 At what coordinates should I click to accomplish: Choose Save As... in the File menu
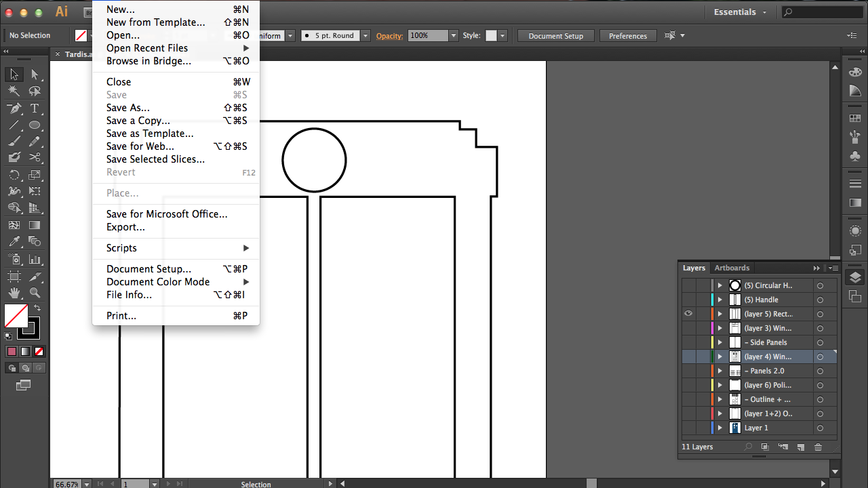[x=176, y=108]
